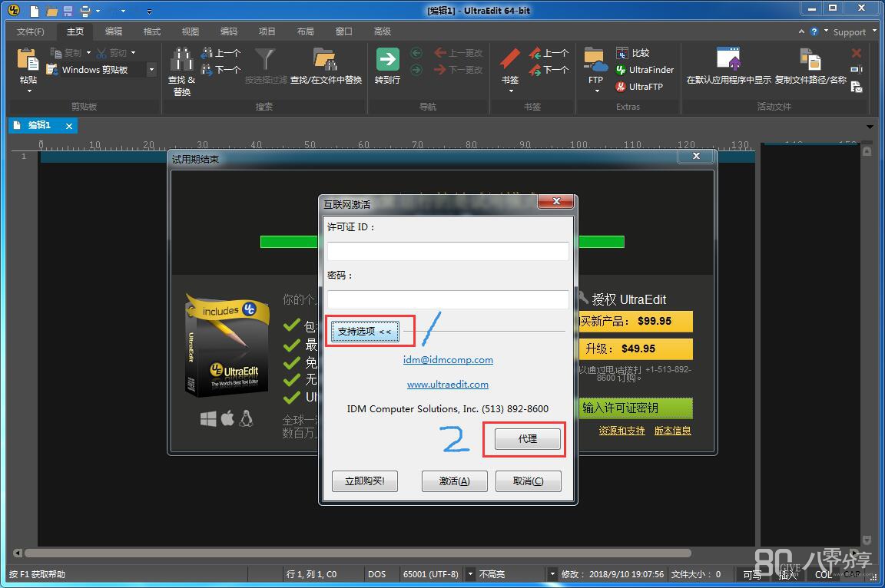Screen dimensions: 885x588
Task: Click the email file icon in 活动文件 group
Action: pyautogui.click(x=857, y=87)
